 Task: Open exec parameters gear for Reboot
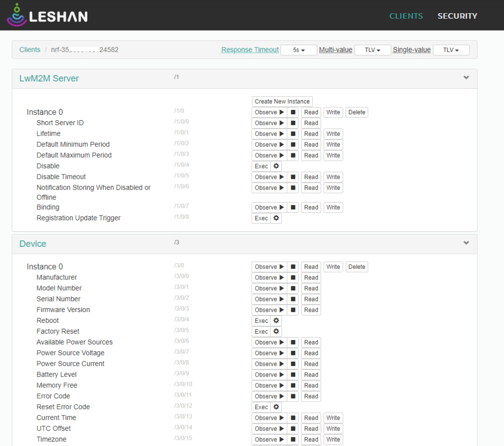coord(276,321)
